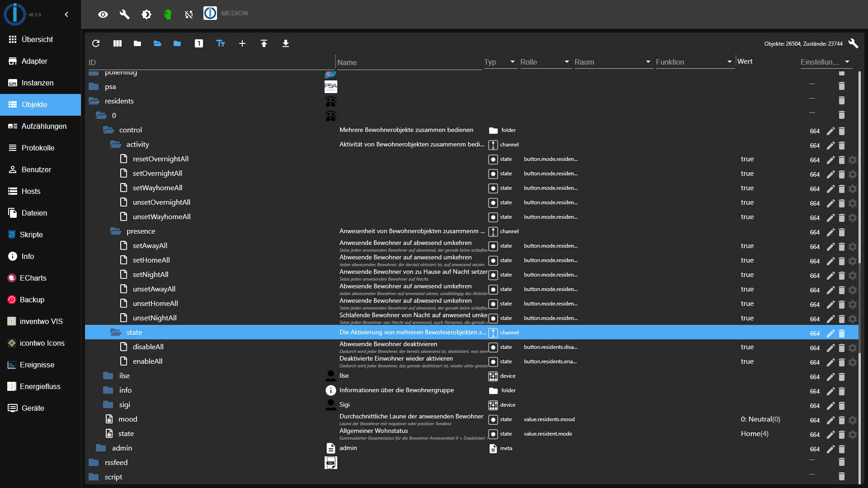Screen dimensions: 868x488
Task: Click access rights 664 of mood
Action: click(815, 420)
